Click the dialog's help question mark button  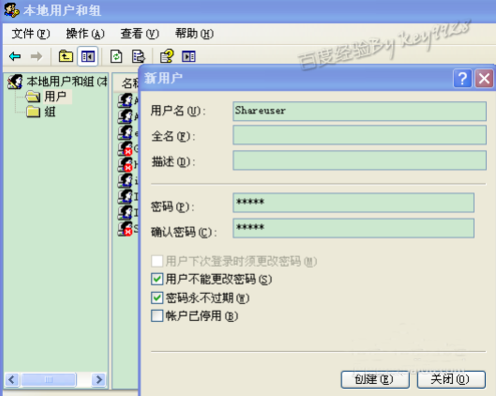coord(462,79)
